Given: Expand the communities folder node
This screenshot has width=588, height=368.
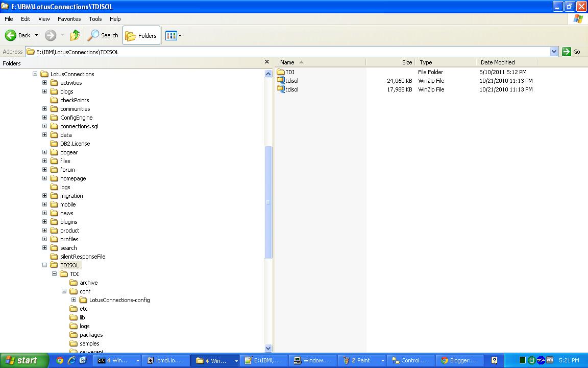Looking at the screenshot, I should [44, 109].
